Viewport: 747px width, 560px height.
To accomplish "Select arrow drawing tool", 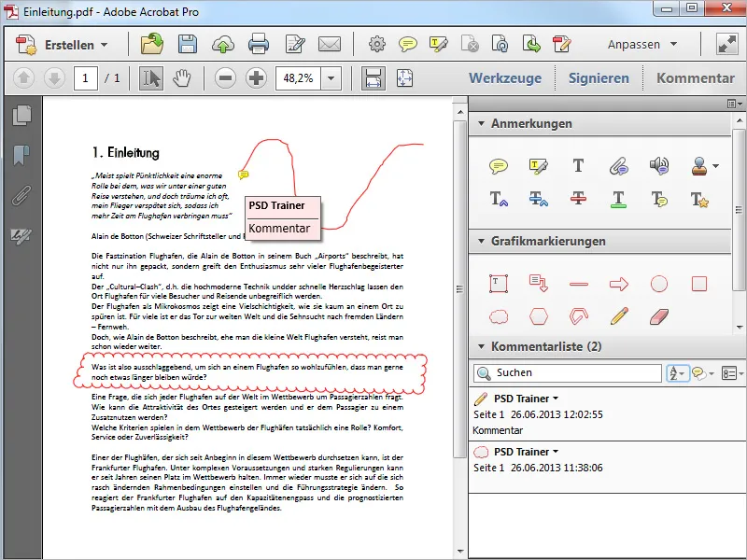I will [x=619, y=285].
